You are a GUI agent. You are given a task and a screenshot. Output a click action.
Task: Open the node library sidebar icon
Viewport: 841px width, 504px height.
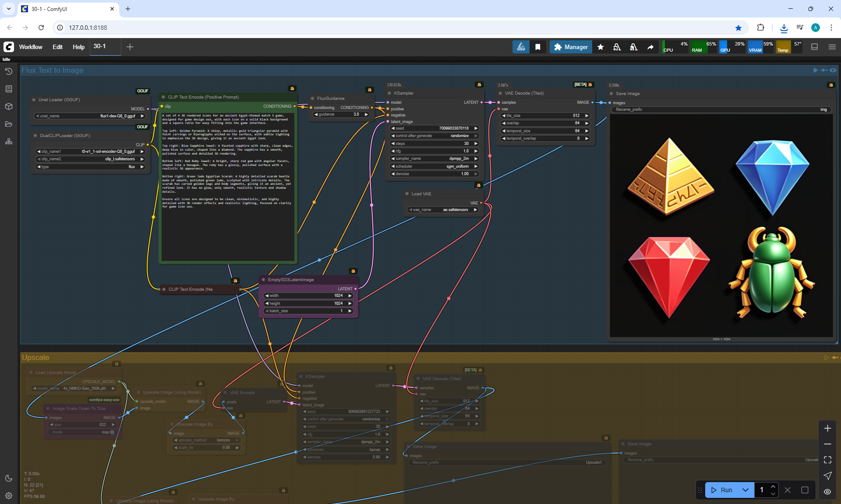pyautogui.click(x=8, y=89)
